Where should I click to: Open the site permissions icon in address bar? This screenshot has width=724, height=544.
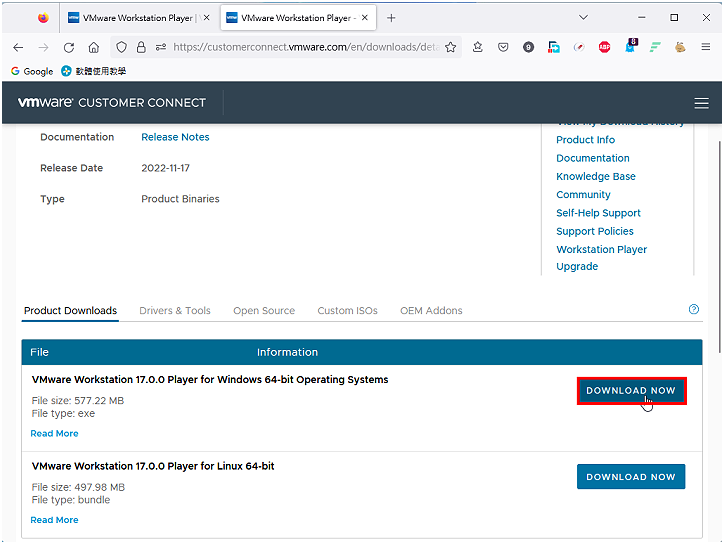(160, 47)
